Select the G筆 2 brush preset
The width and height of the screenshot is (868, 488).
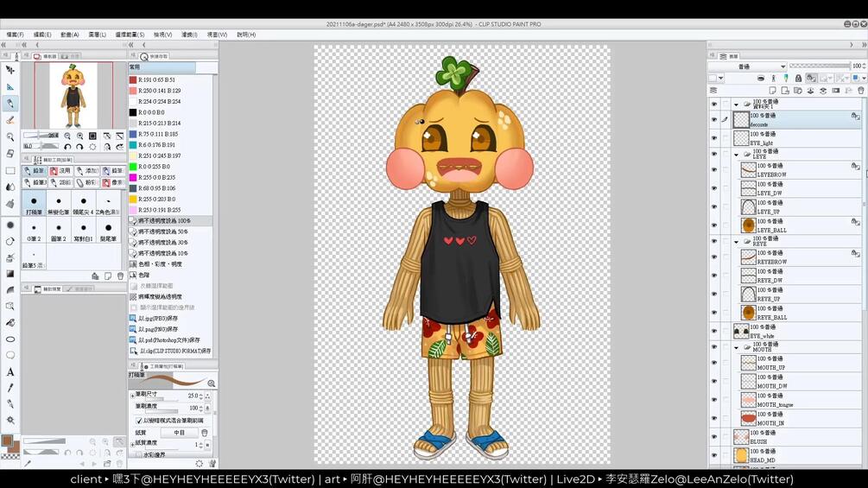pos(34,230)
